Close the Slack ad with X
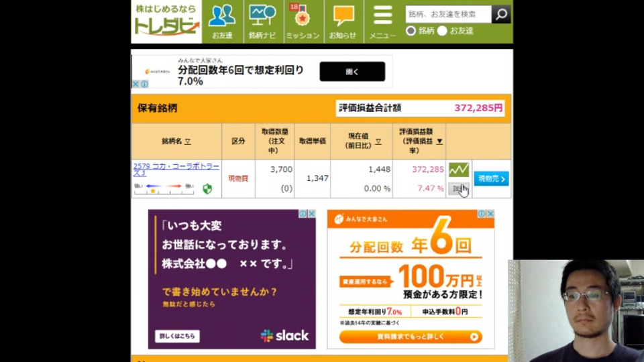Screen dimensions: 644x362 (x=312, y=214)
